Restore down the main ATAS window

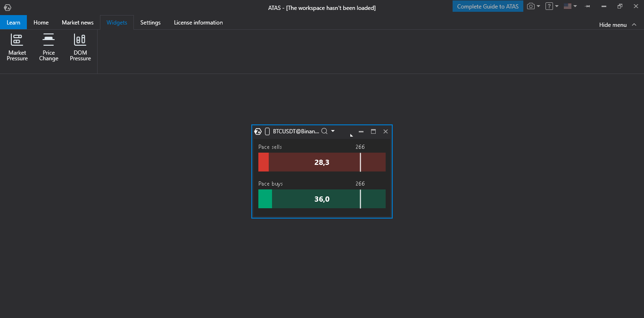coord(620,6)
